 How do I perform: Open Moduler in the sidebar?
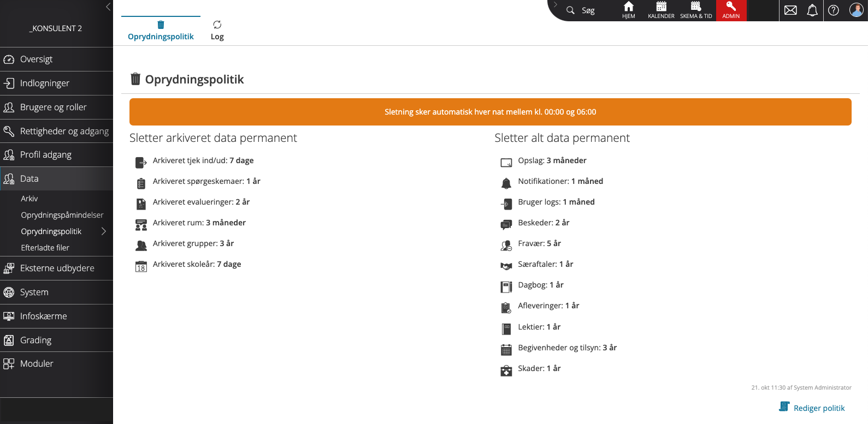click(x=56, y=363)
